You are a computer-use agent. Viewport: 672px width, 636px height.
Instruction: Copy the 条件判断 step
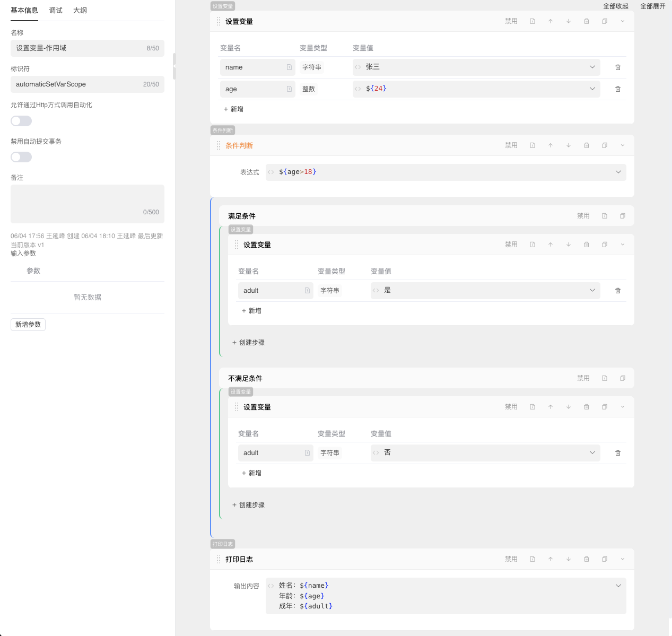pyautogui.click(x=605, y=145)
